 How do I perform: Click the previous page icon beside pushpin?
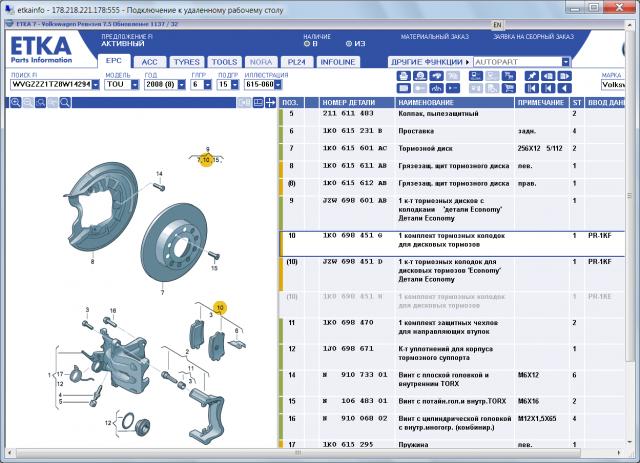[548, 76]
